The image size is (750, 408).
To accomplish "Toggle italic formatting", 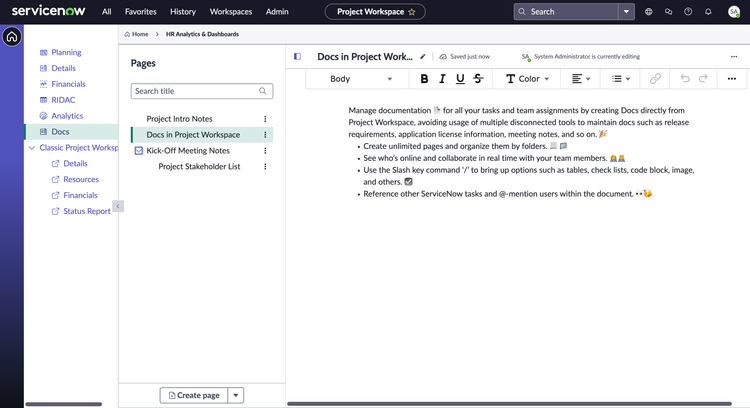I will tap(442, 79).
